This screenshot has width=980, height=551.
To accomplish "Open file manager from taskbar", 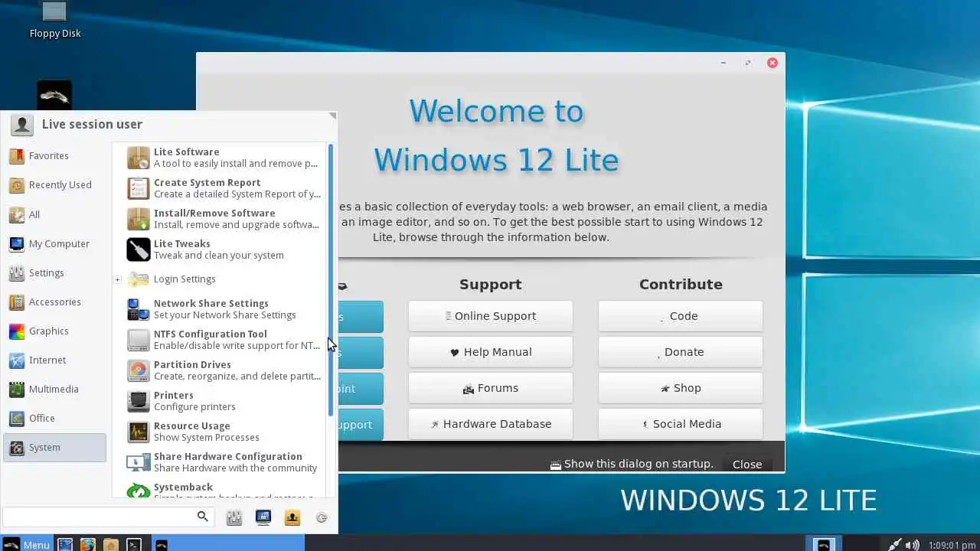I will tap(111, 545).
